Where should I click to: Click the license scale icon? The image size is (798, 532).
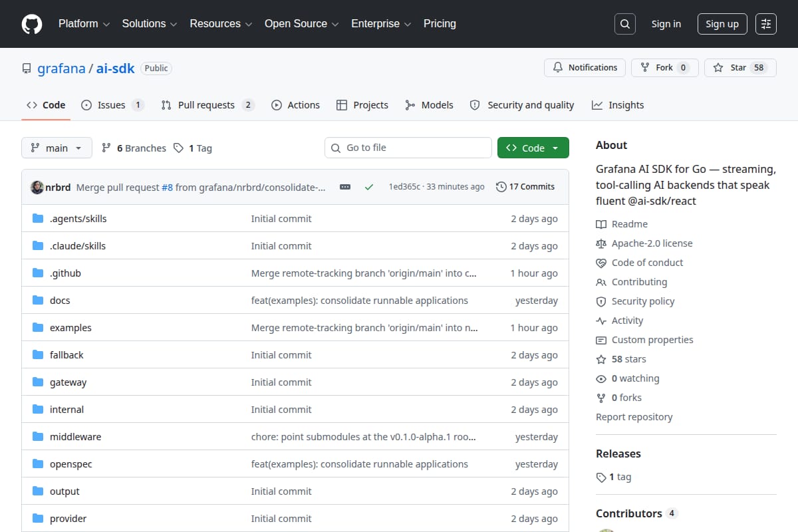tap(601, 243)
